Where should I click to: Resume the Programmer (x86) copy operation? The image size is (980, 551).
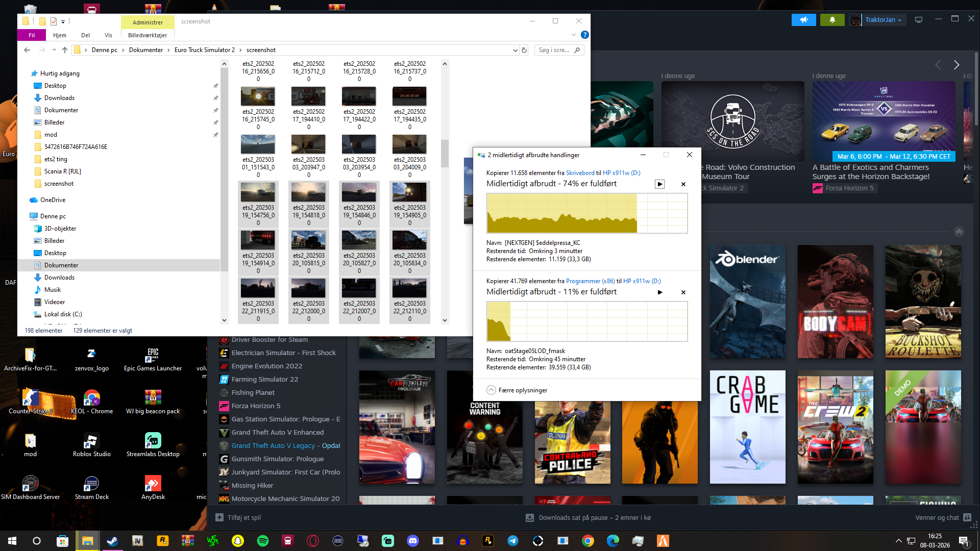pos(659,292)
